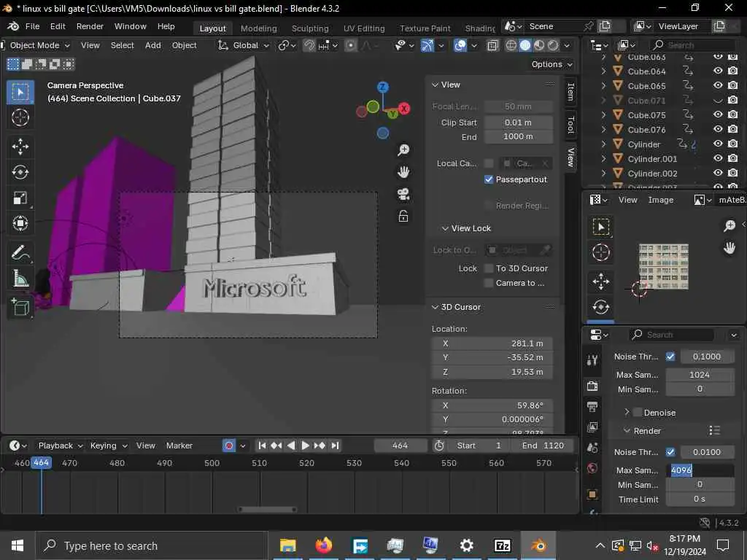Image resolution: width=747 pixels, height=560 pixels.
Task: Open Global transform orientation dropdown
Action: 244,45
